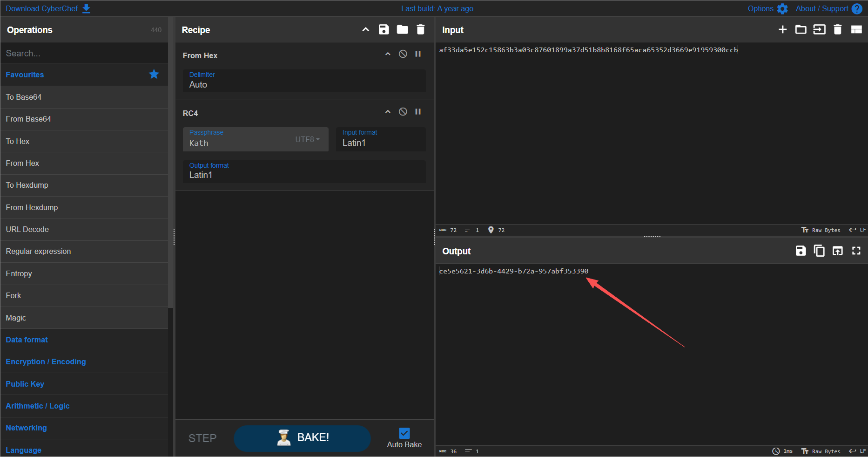Image resolution: width=868 pixels, height=457 pixels.
Task: Expand the Data format category
Action: 27,340
